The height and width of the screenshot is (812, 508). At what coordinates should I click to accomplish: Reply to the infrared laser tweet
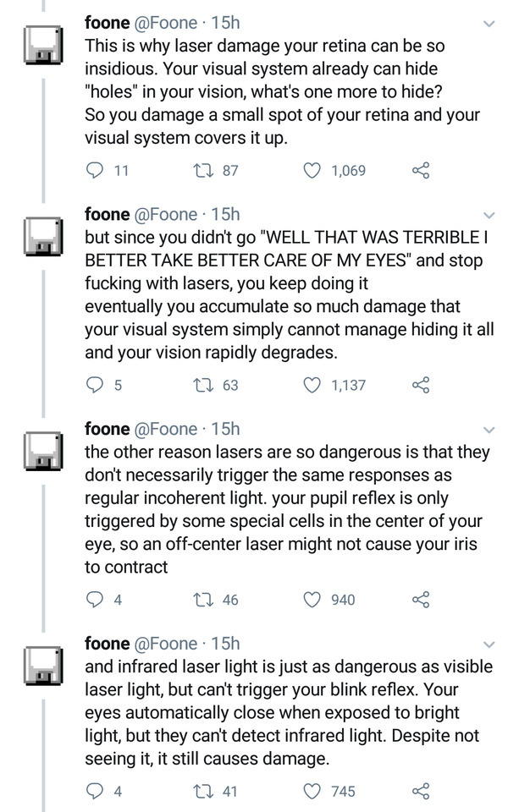(96, 792)
